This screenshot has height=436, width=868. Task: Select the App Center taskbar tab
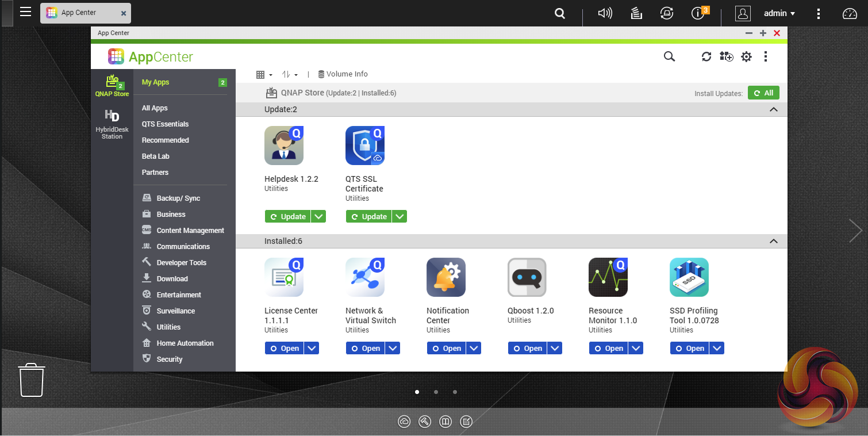(86, 13)
